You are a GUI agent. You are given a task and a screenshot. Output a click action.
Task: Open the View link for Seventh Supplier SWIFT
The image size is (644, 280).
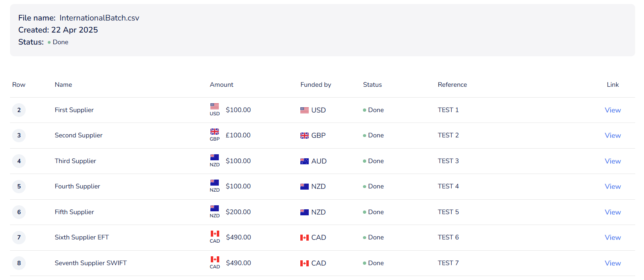(613, 263)
